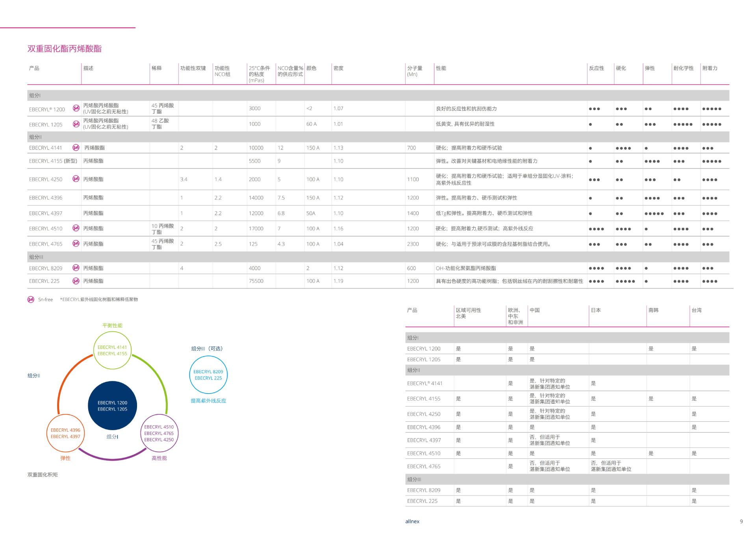Click the Sn-free legend icon below table
756x534 pixels.
(31, 299)
